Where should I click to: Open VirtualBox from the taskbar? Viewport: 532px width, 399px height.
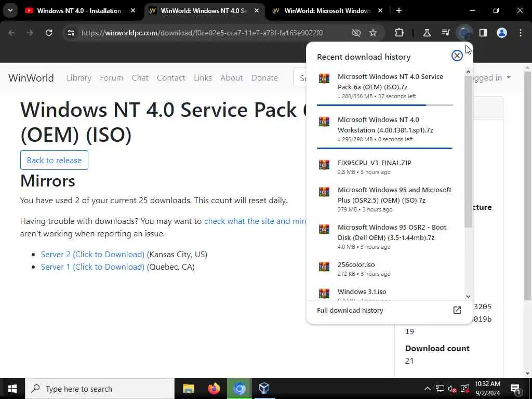264,389
